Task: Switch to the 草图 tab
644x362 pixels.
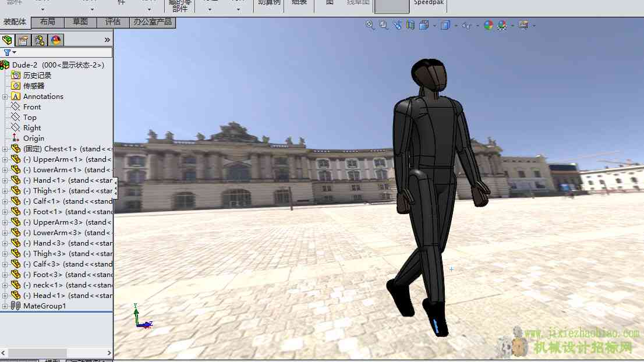Action: coord(80,22)
